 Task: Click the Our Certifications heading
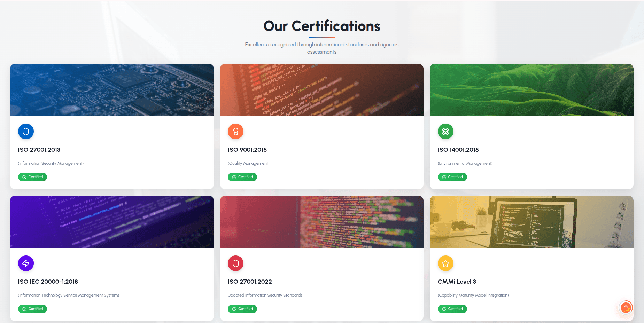click(x=322, y=26)
